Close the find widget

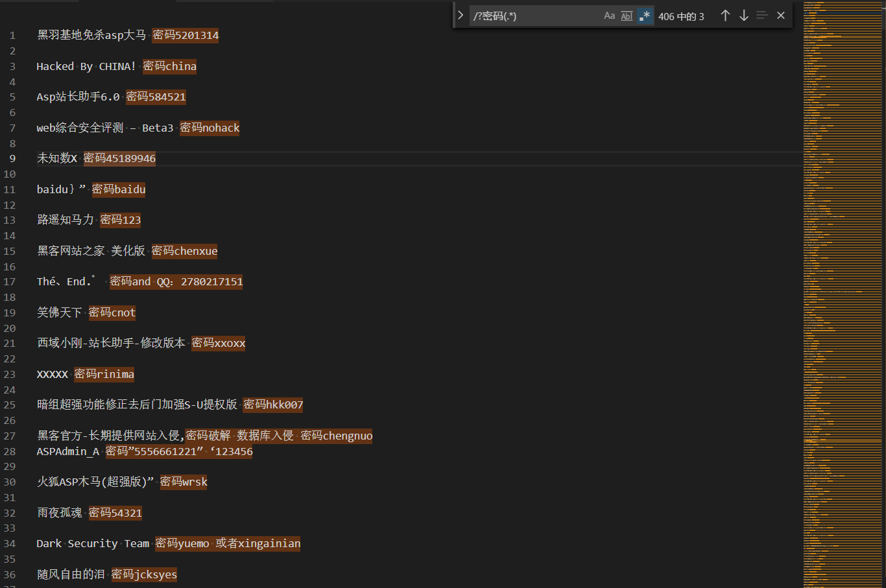[x=781, y=16]
